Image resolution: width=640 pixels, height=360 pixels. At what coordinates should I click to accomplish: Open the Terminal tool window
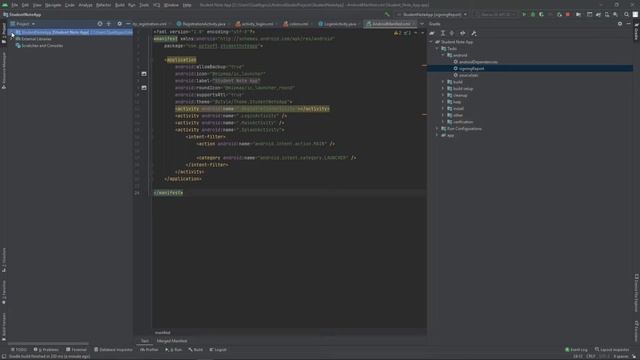(x=76, y=350)
